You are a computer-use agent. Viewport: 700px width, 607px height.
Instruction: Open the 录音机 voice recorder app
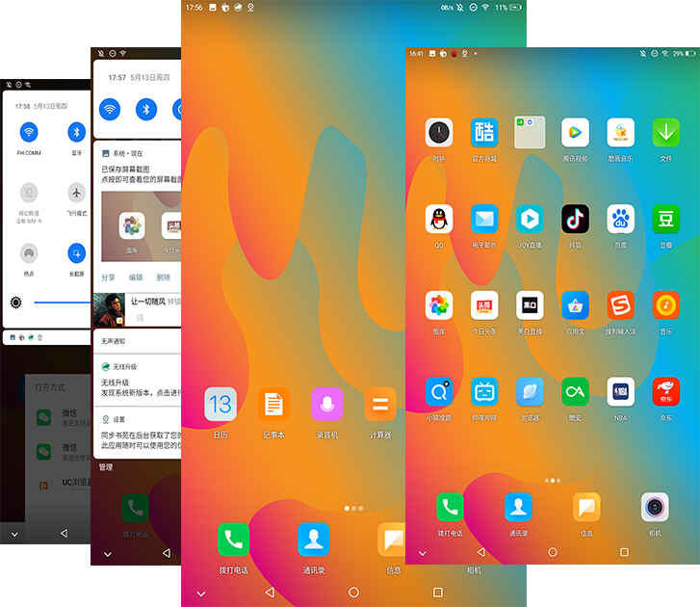[x=326, y=405]
